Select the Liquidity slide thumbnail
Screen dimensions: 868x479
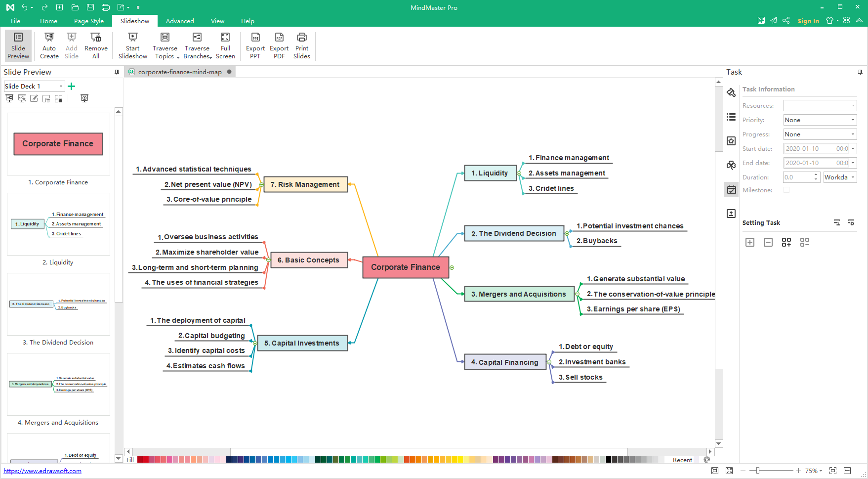click(58, 224)
